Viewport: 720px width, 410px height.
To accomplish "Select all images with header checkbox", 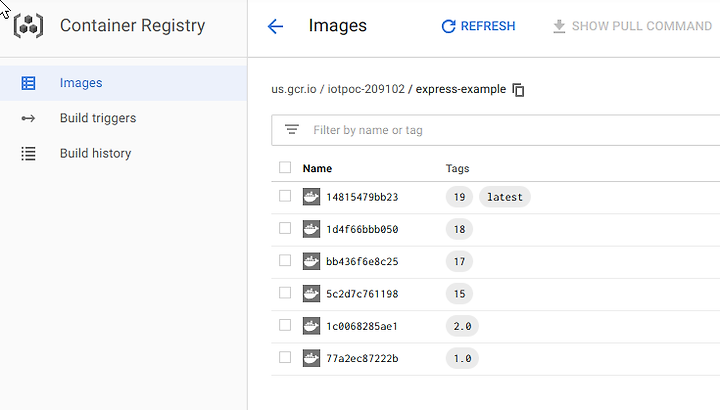I will (285, 167).
